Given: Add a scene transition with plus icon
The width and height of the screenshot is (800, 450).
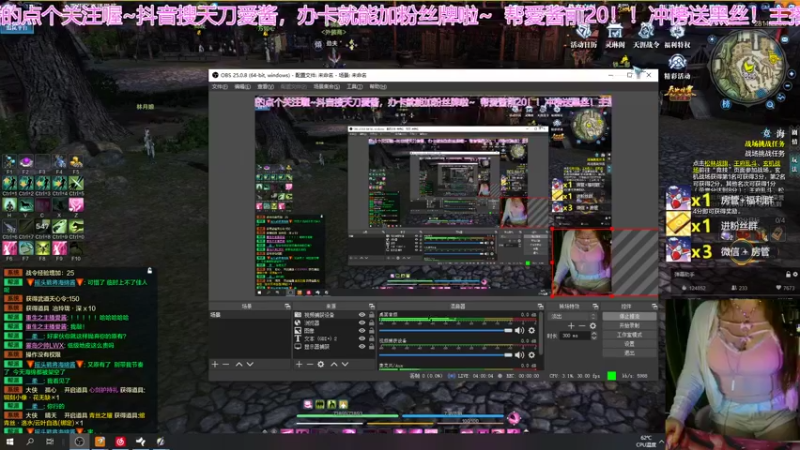Looking at the screenshot, I should (x=571, y=326).
